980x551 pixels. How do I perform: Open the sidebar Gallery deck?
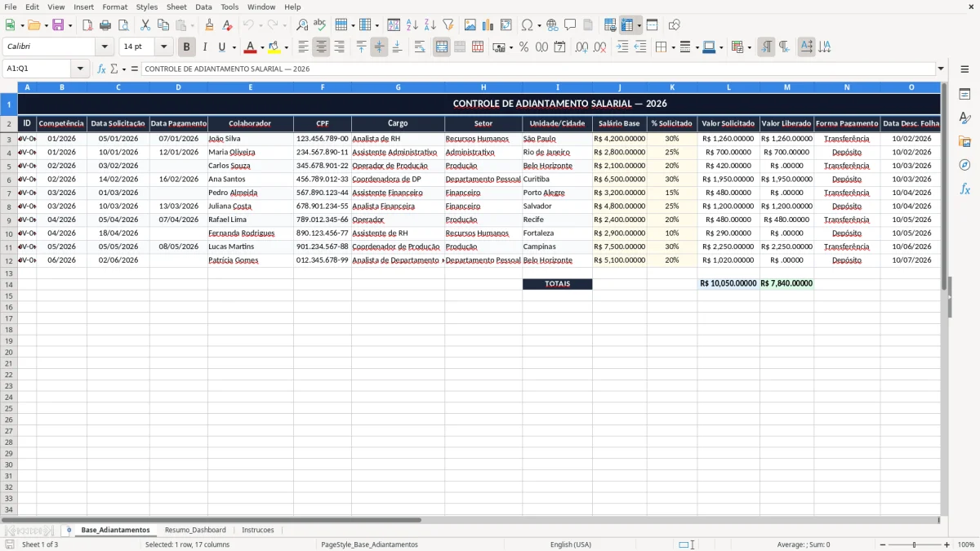[964, 141]
